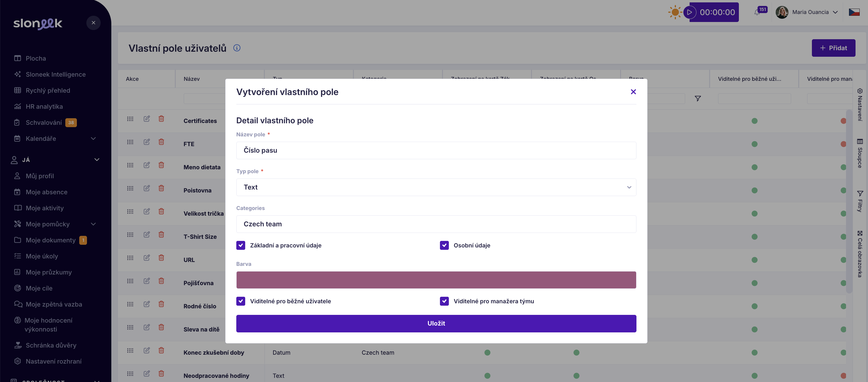Click the Uložit button
The height and width of the screenshot is (382, 868).
(436, 323)
